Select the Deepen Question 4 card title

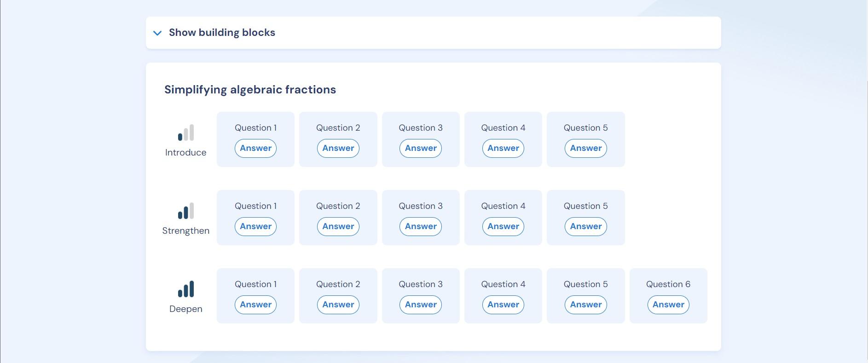point(503,284)
